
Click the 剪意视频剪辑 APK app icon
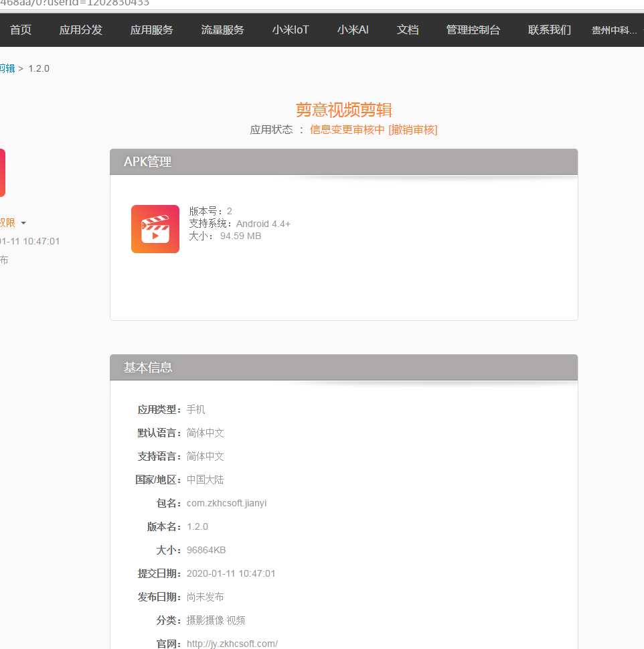click(155, 229)
